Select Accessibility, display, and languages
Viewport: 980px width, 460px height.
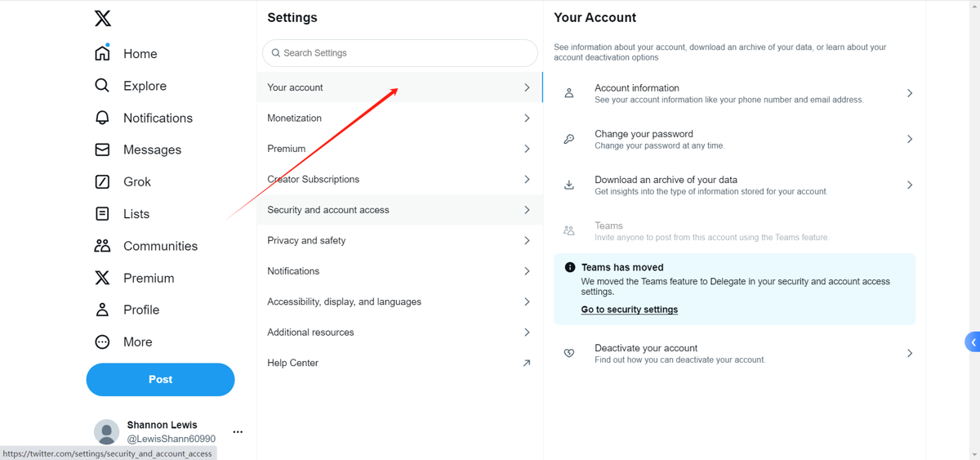pyautogui.click(x=344, y=301)
